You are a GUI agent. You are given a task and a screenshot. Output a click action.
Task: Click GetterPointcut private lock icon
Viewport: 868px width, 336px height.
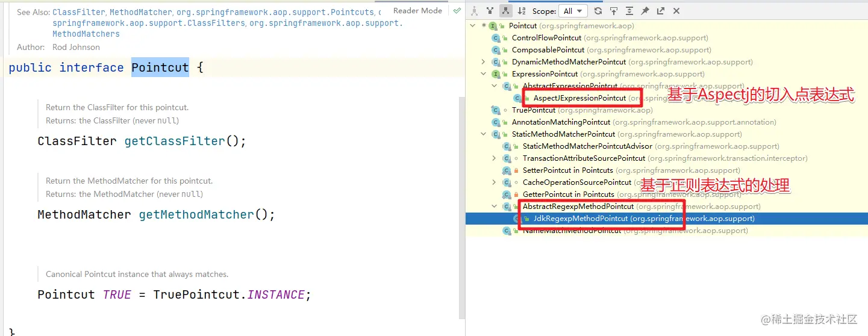pyautogui.click(x=516, y=194)
